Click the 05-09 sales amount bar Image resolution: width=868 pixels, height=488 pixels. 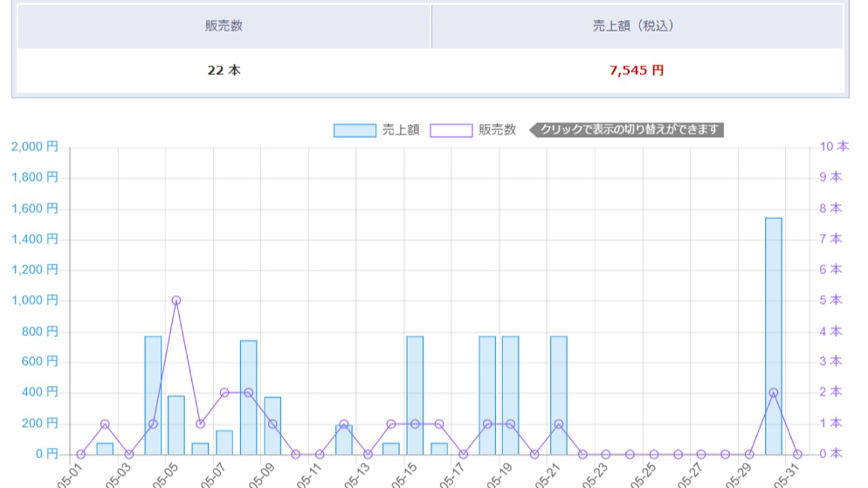pyautogui.click(x=273, y=426)
